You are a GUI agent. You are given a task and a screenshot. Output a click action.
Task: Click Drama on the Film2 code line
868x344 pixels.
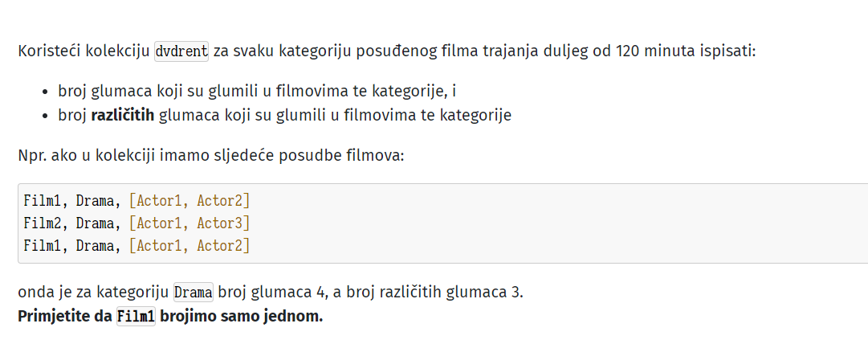(95, 223)
